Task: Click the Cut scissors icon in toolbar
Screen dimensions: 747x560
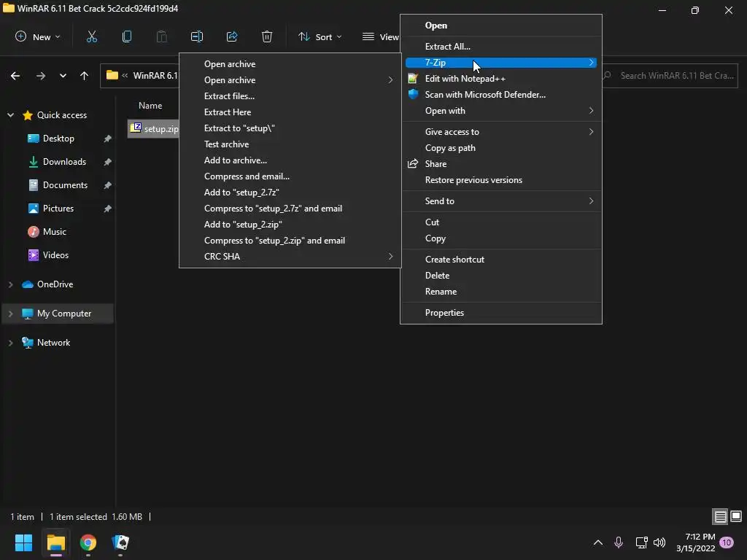Action: [x=92, y=36]
